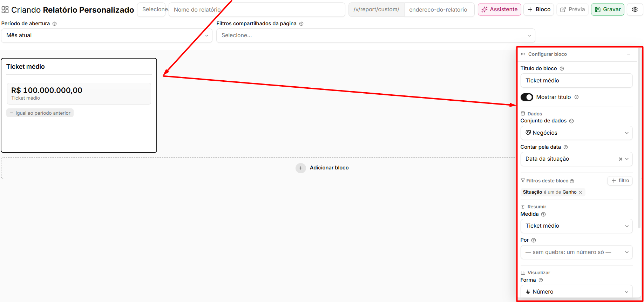Open the Selecione dropdown beside report name
Image resolution: width=644 pixels, height=302 pixels.
click(151, 9)
